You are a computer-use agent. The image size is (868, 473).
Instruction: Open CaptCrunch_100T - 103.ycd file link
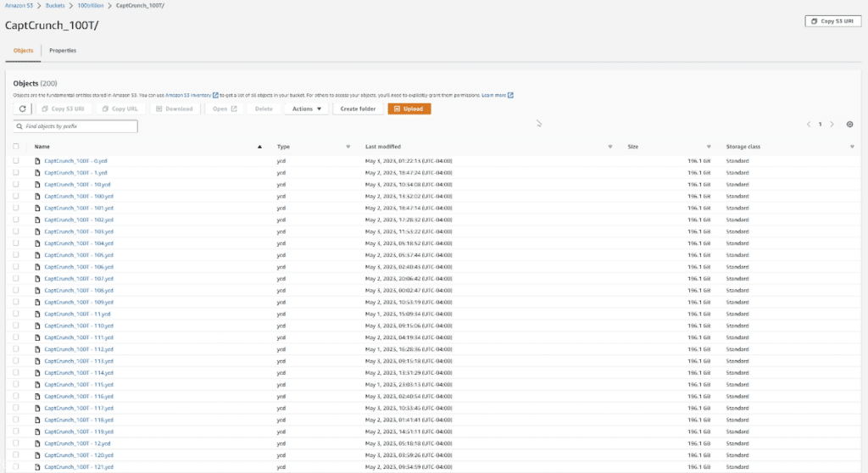(79, 231)
